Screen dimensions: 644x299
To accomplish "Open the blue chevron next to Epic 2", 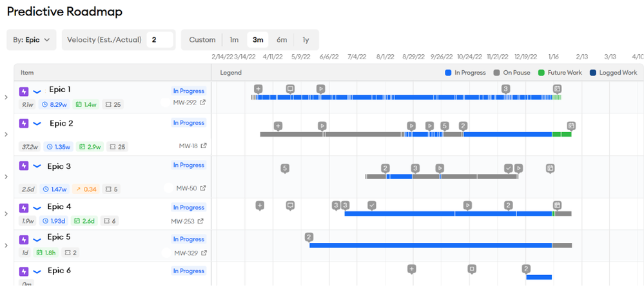I will (37, 123).
